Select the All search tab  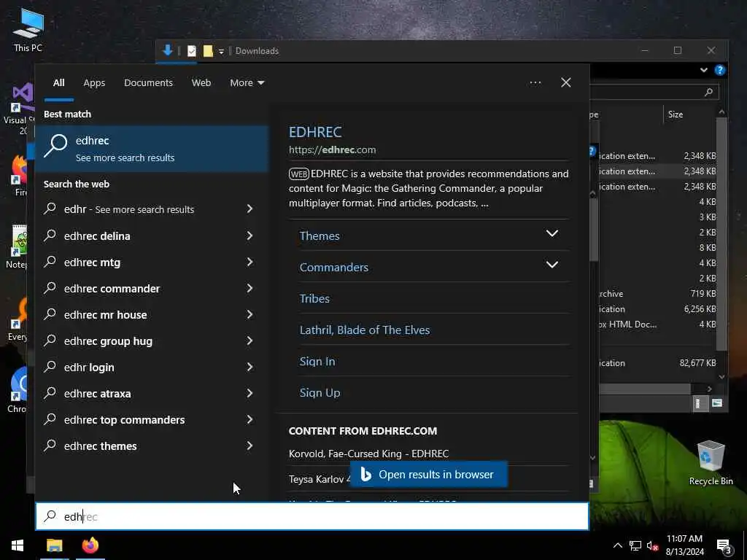(x=58, y=83)
